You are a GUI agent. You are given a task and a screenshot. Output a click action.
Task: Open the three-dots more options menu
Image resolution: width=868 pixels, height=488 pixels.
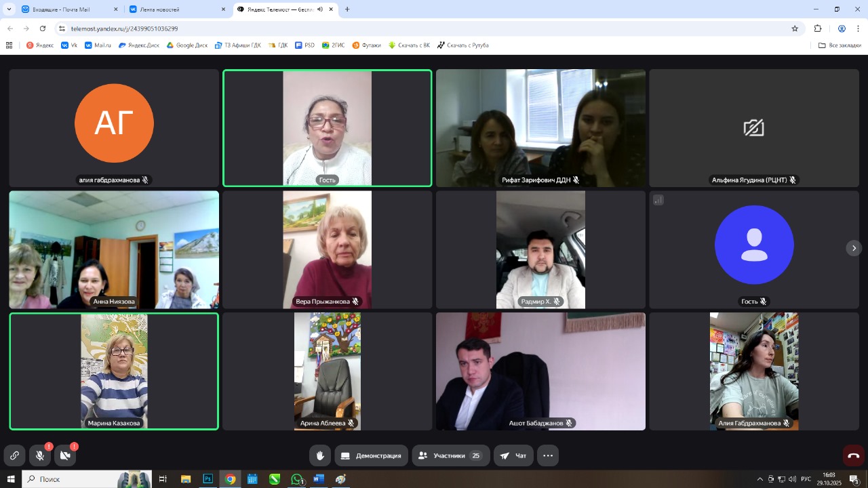click(548, 455)
